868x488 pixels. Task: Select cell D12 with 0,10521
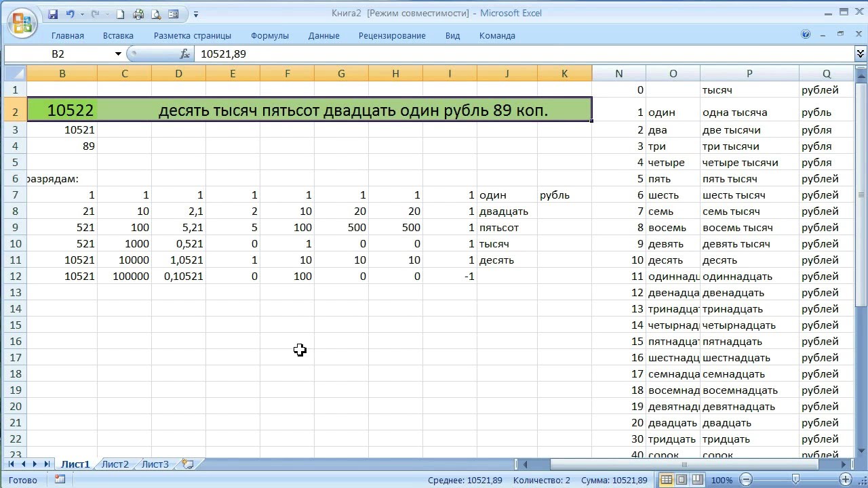[x=178, y=276]
